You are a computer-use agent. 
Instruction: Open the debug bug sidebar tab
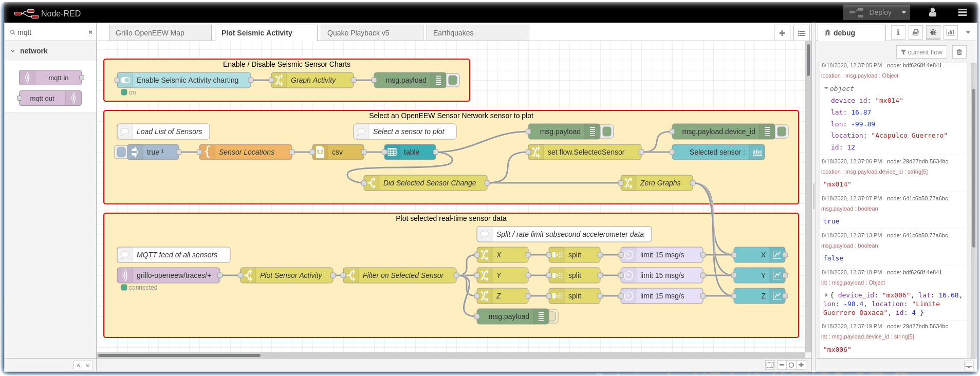933,32
